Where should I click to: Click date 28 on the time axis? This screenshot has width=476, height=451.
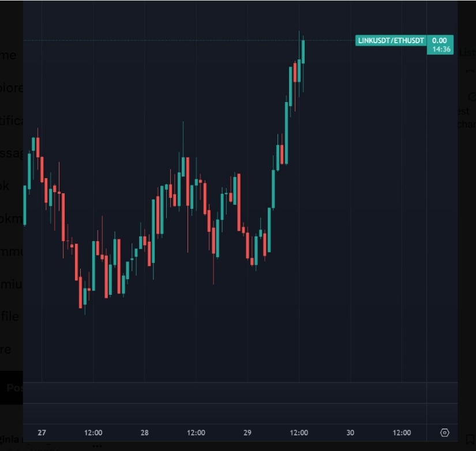point(144,433)
